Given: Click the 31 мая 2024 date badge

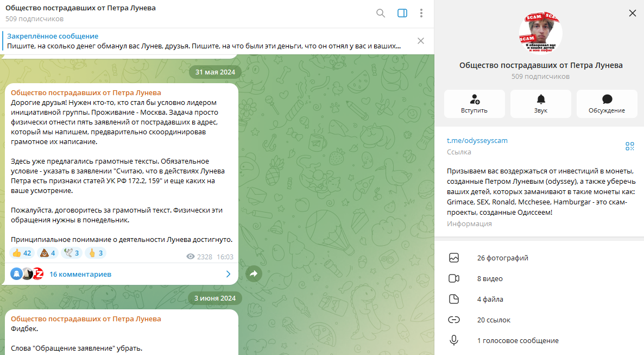Looking at the screenshot, I should [x=215, y=72].
